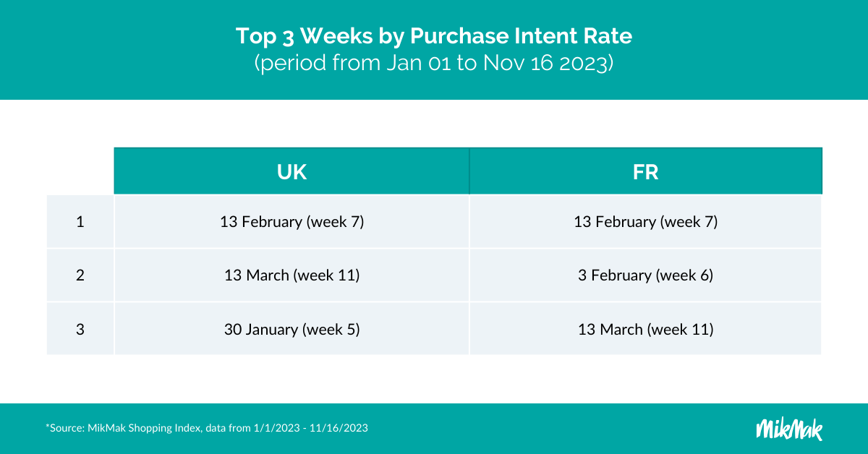Click '11/16/2023' date in the footer

point(339,428)
